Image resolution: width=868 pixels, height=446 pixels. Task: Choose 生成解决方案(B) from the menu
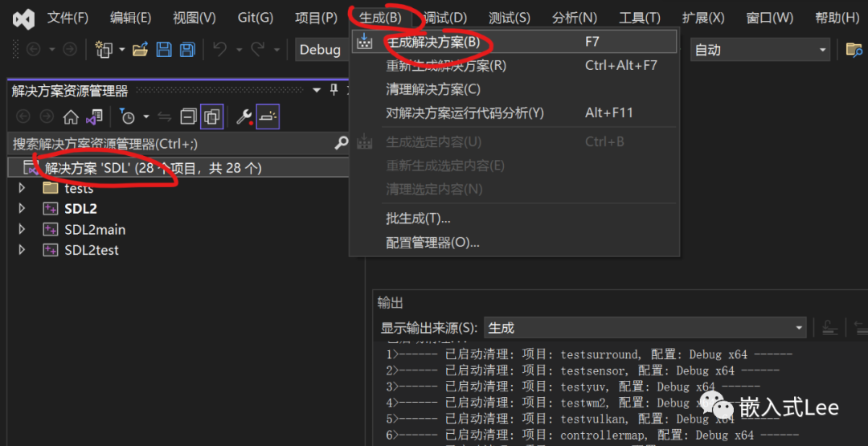pyautogui.click(x=514, y=42)
